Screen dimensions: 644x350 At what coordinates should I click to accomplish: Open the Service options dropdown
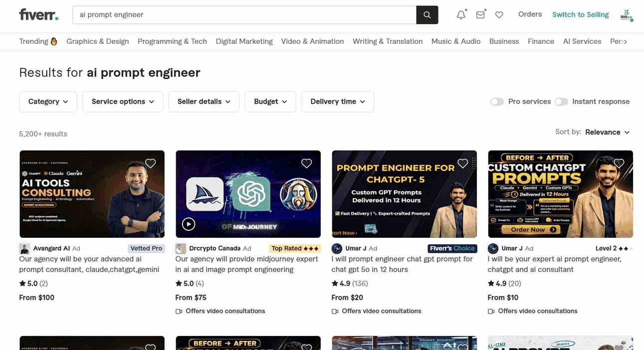click(123, 102)
